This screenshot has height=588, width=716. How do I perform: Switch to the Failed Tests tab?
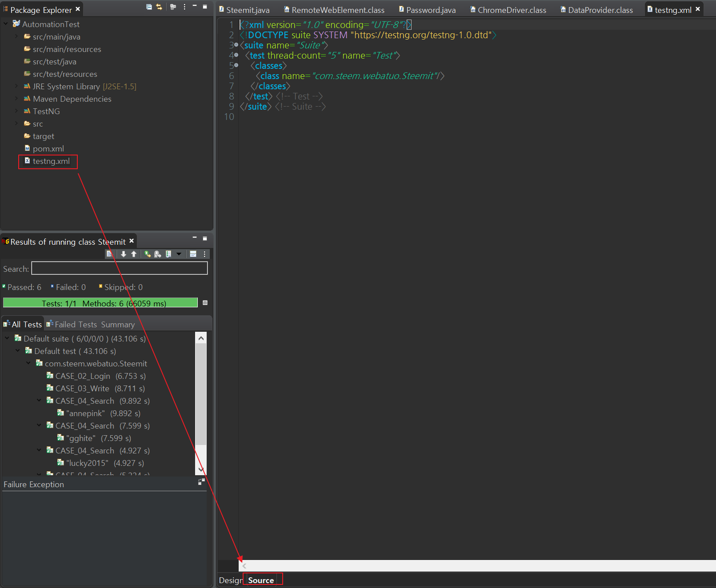(x=72, y=324)
